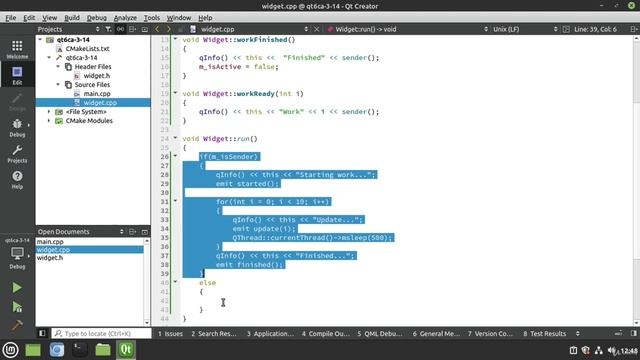The image size is (640, 360).
Task: Open the kit selector monitor icon
Action: click(x=17, y=254)
